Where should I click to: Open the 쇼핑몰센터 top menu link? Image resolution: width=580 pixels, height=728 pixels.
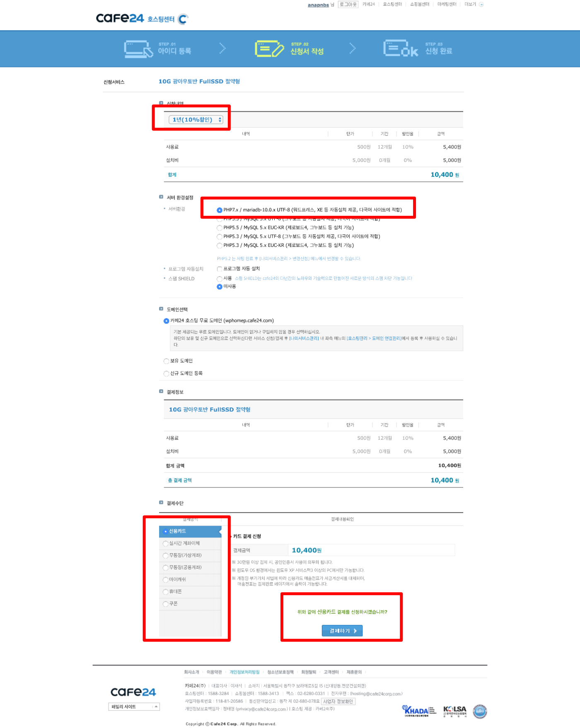[420, 4]
